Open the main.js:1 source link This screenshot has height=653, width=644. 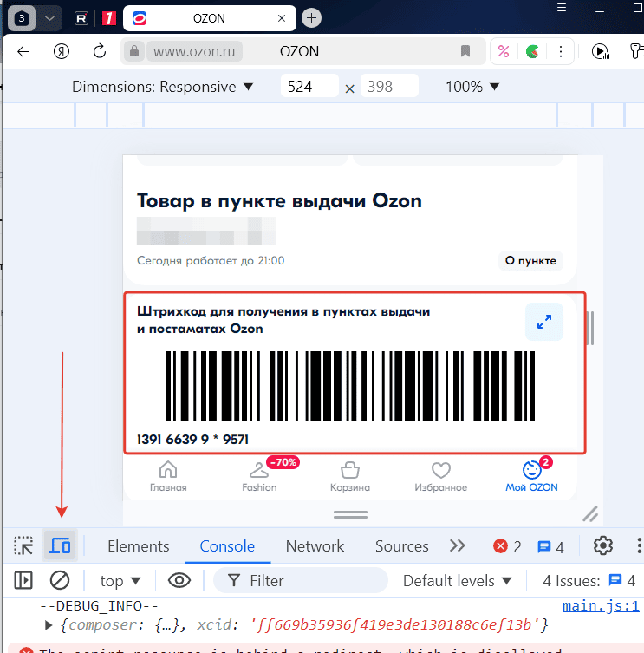[601, 605]
